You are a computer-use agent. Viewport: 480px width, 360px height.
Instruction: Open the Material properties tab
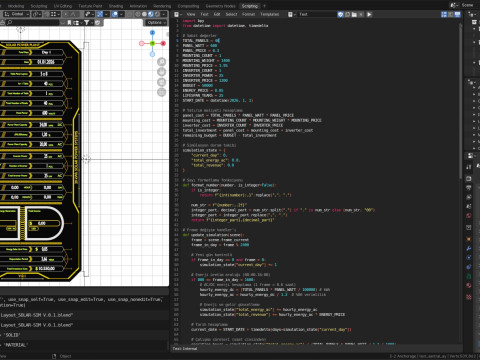[469, 285]
